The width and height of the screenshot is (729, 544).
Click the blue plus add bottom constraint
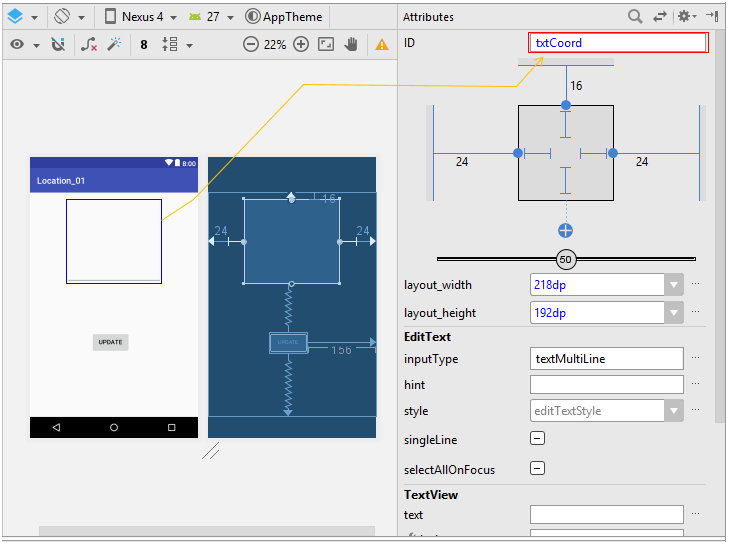tap(565, 231)
